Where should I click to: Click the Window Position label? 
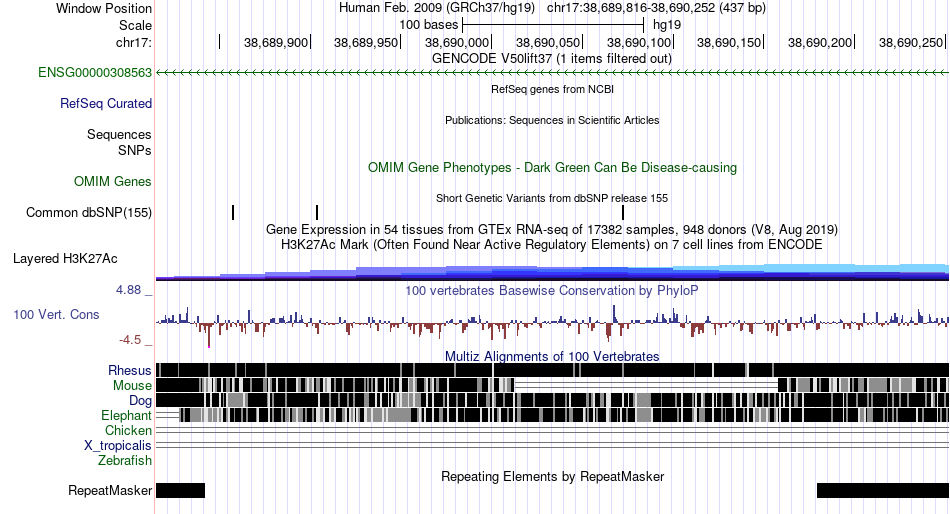(x=104, y=8)
